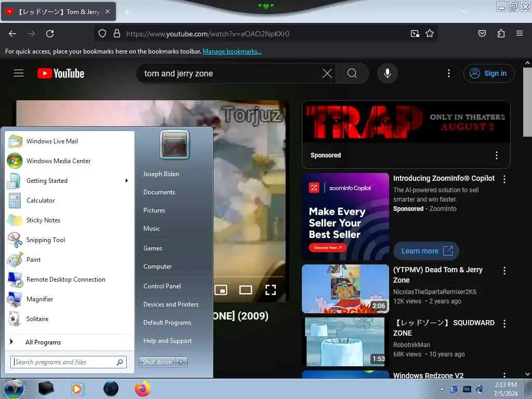The height and width of the screenshot is (399, 532).
Task: Click the Search programs and files box
Action: [69, 362]
